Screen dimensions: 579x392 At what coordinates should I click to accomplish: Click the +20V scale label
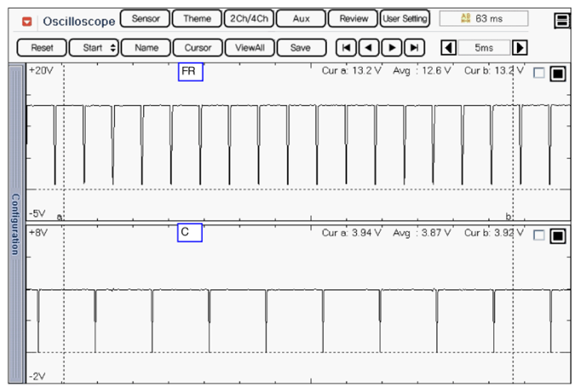(x=41, y=71)
